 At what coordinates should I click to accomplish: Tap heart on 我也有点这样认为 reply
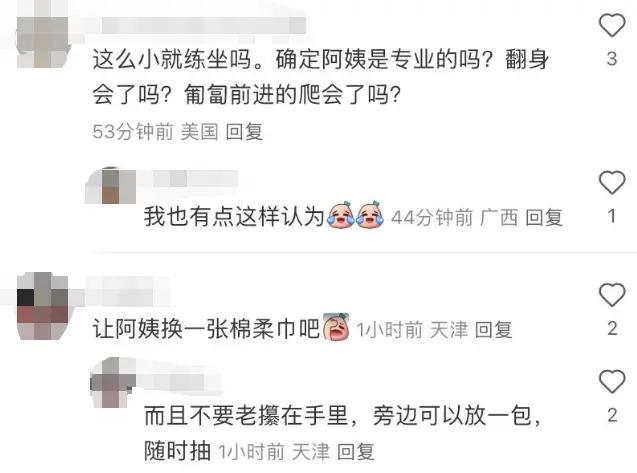(612, 182)
